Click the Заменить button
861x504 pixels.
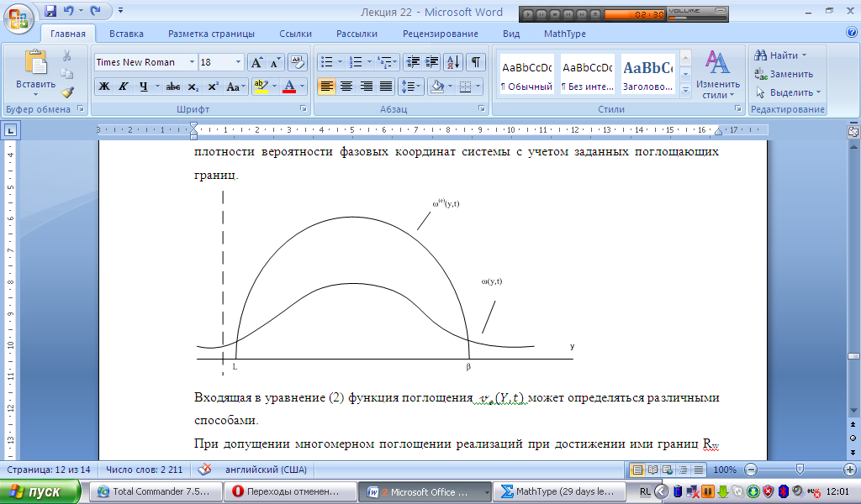(784, 74)
